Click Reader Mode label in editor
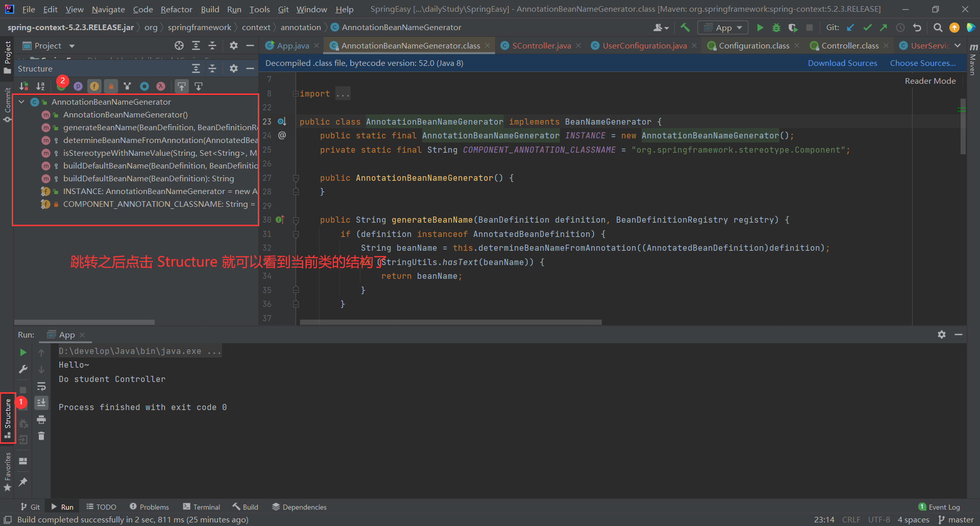 [x=930, y=81]
